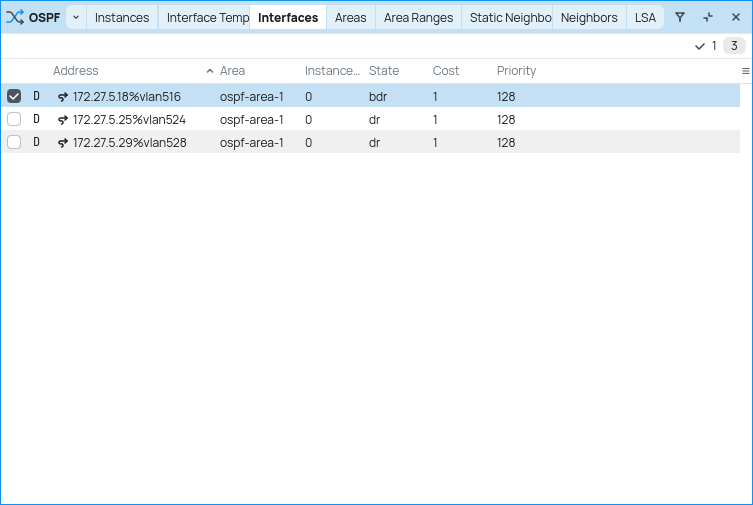
Task: Go to the Static Neighbors tab
Action: 507,17
